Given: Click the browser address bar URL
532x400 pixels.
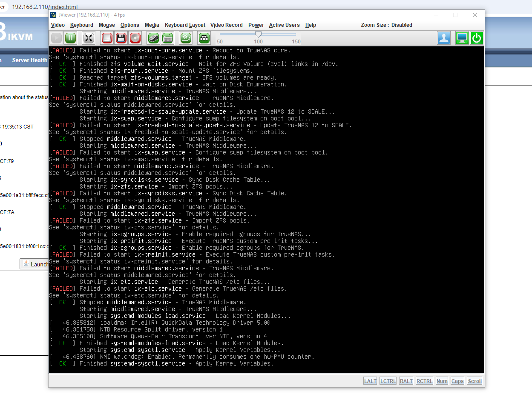Looking at the screenshot, I should [45, 7].
